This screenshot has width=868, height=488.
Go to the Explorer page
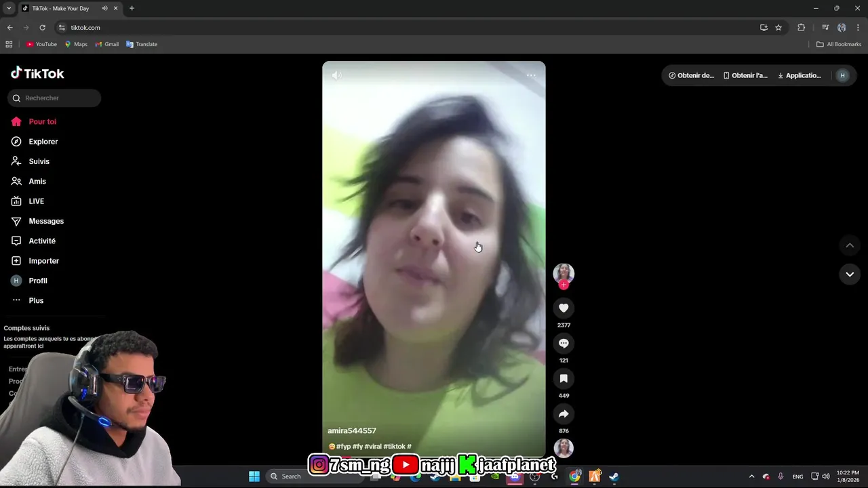click(35, 142)
